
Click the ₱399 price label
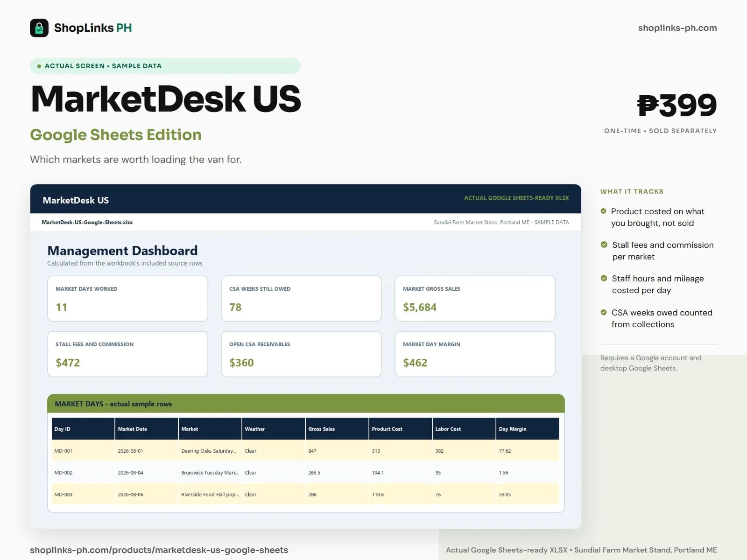point(677,105)
